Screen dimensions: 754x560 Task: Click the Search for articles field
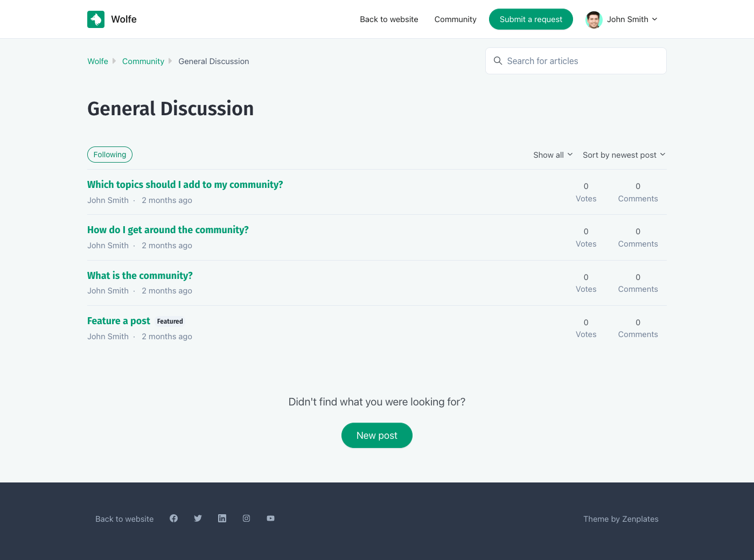point(582,61)
